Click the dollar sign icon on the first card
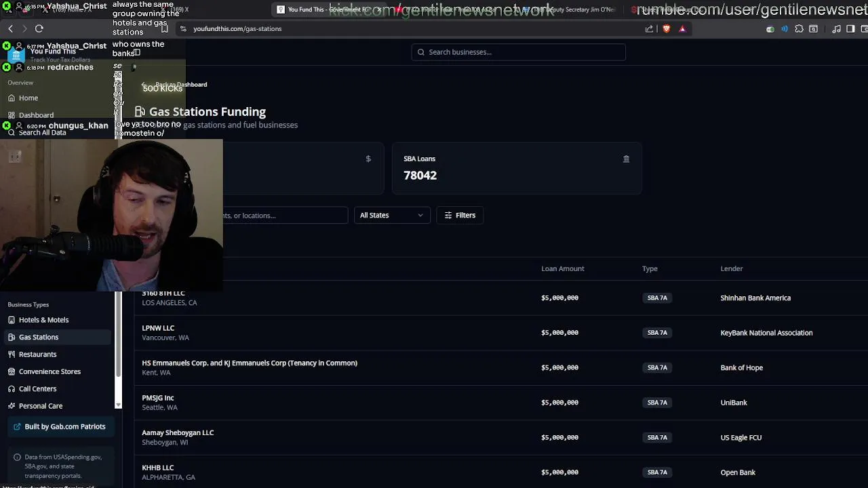The width and height of the screenshot is (868, 488). [368, 159]
